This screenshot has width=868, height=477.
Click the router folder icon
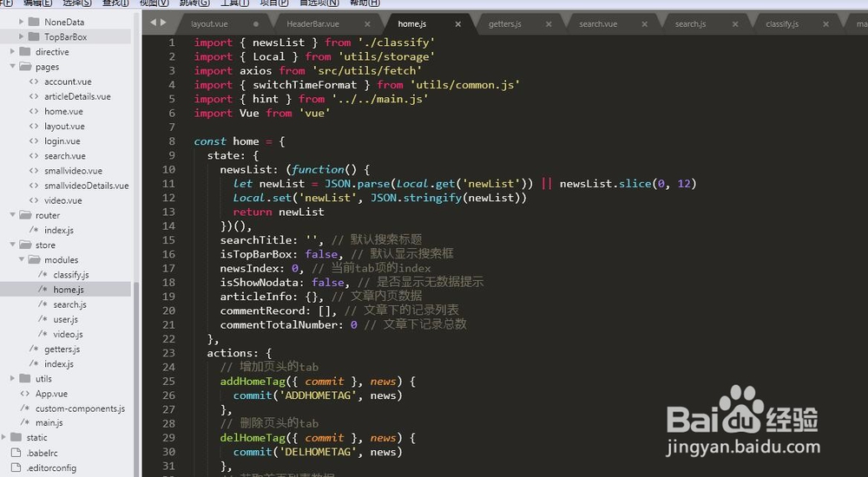click(25, 215)
